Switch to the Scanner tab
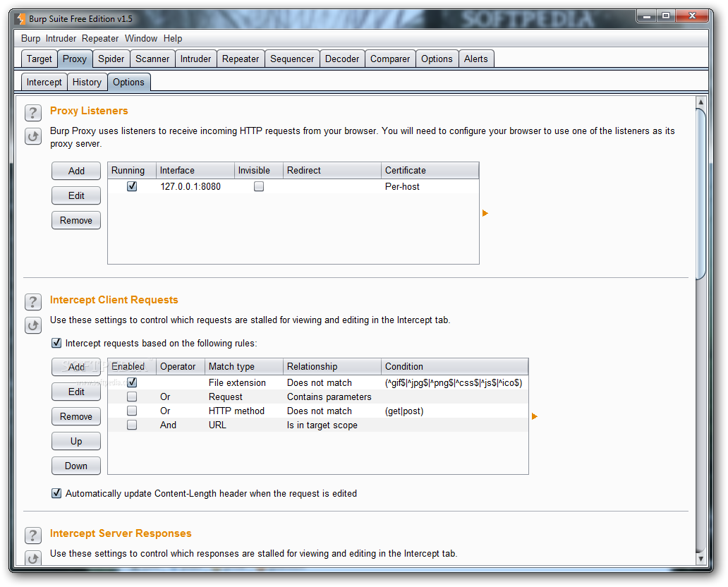Viewport: 728px width, 587px height. 152,59
